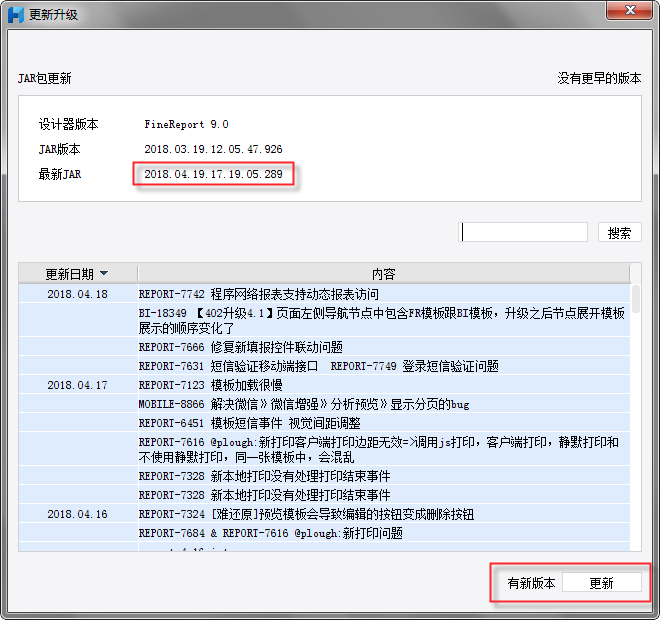Select row REPORT-7324 预览模板会导致编辑的按钮变成删除按钮
Viewport: 660px width, 620px height.
(383, 514)
